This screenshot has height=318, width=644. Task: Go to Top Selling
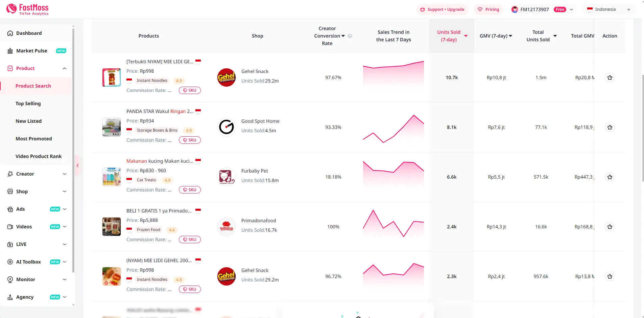coord(28,104)
